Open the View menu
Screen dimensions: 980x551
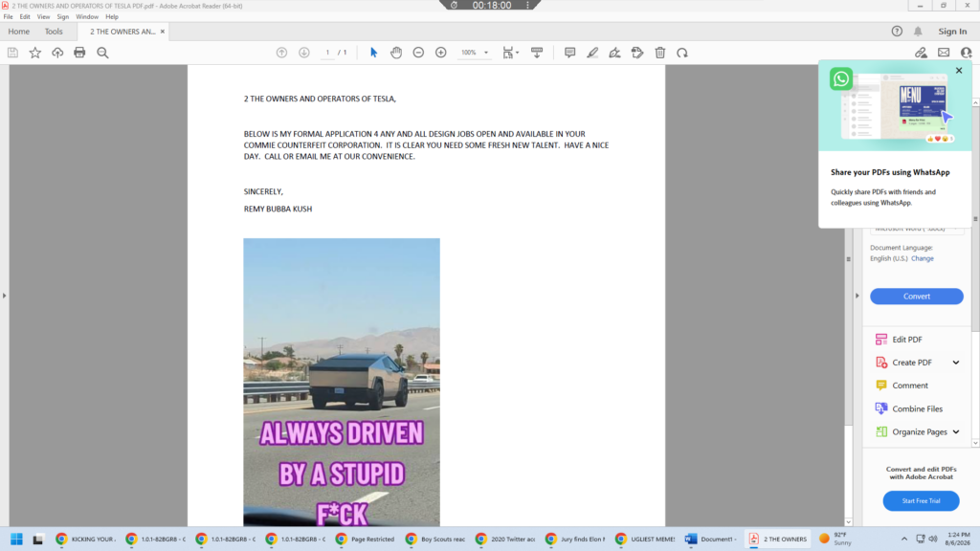(43, 17)
